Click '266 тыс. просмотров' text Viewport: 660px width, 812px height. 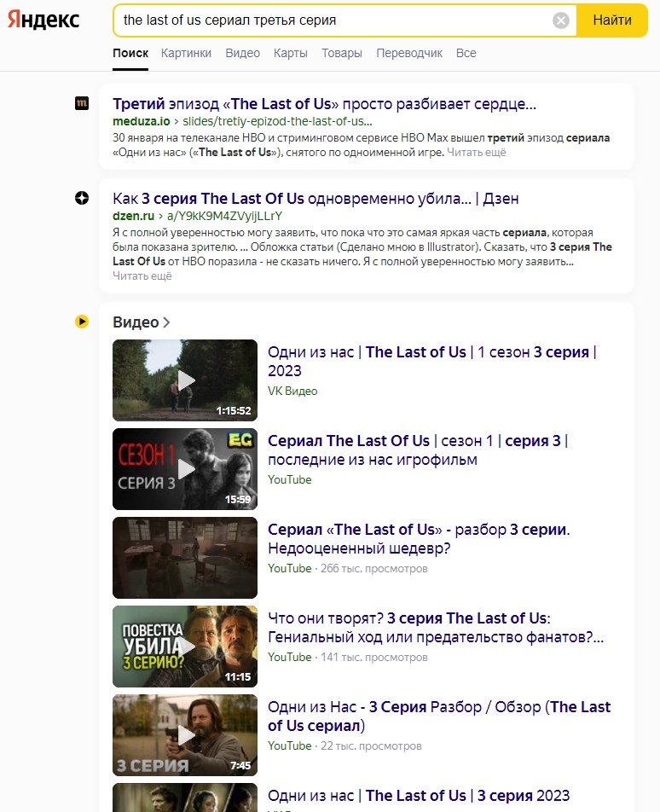click(374, 569)
